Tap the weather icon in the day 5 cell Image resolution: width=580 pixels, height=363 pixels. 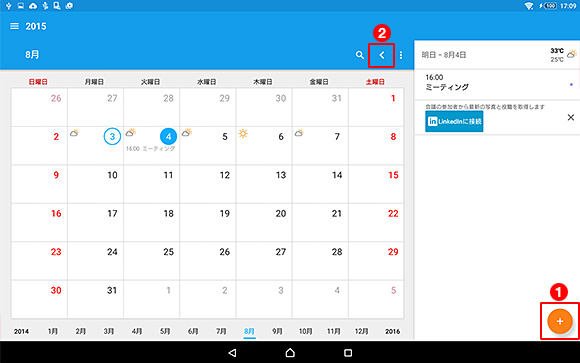187,132
